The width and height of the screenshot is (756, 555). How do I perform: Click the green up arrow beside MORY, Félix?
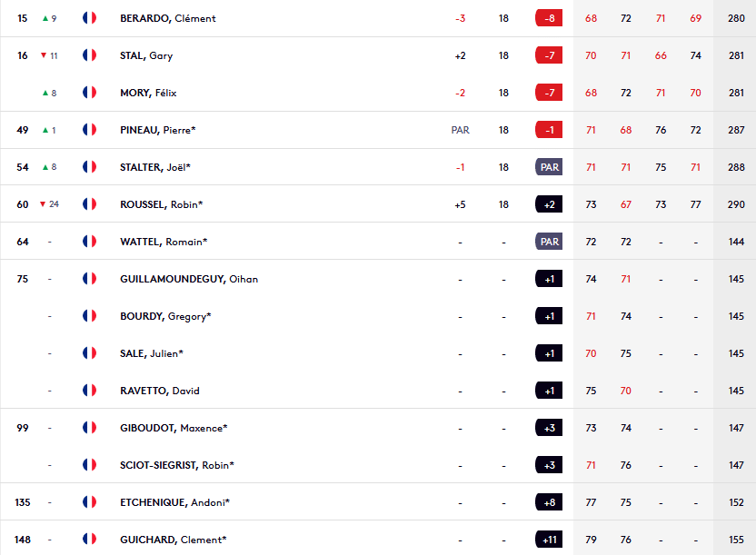pos(45,93)
